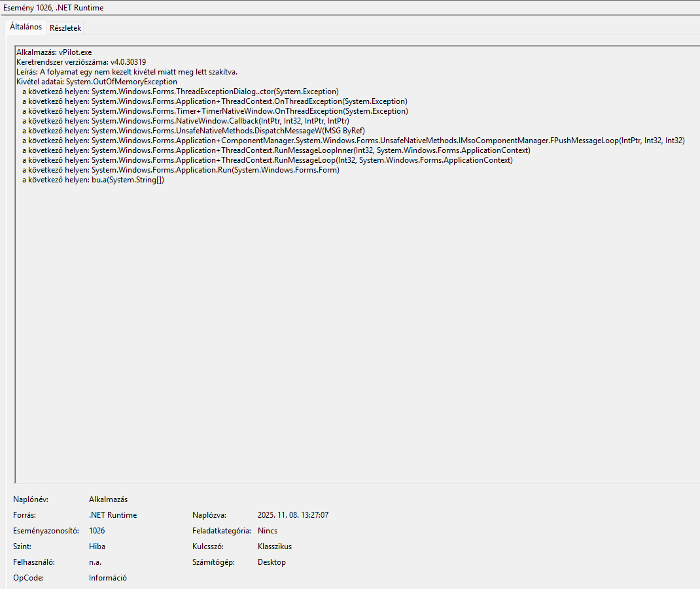Click the Eseményazonosító value 1026
Viewport: 700px width, 589px height.
point(97,531)
